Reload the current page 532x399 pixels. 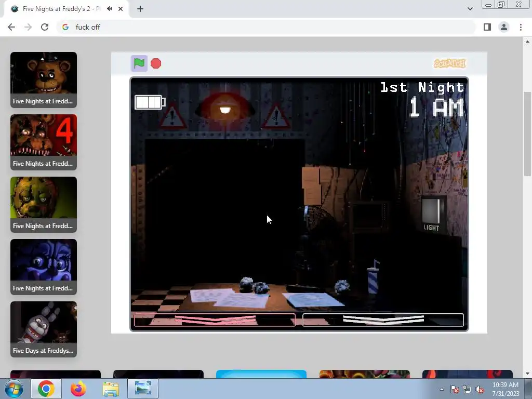coord(45,27)
